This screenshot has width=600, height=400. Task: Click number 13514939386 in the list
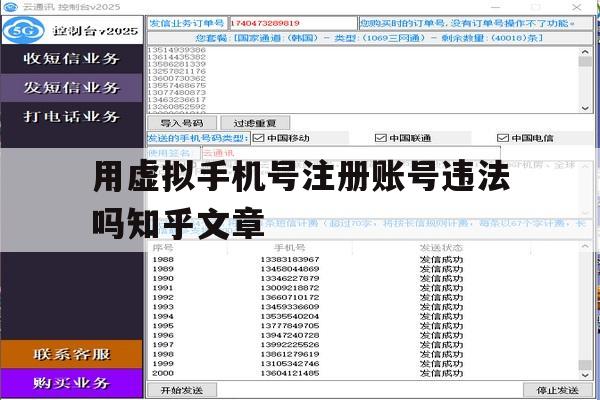[176, 50]
